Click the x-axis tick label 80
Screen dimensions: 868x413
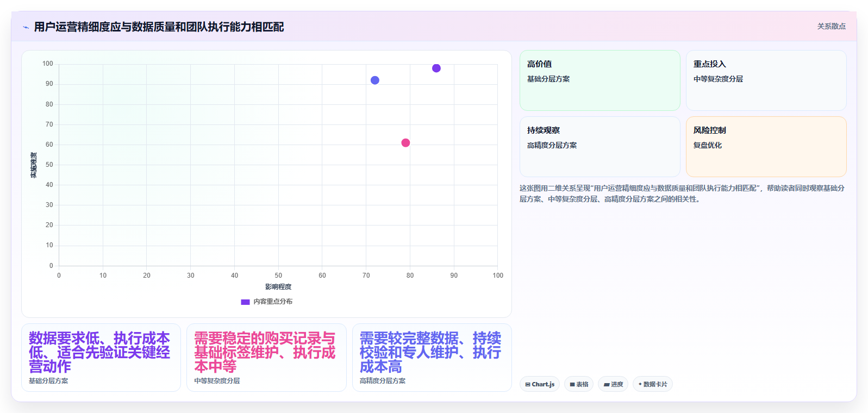pyautogui.click(x=410, y=276)
